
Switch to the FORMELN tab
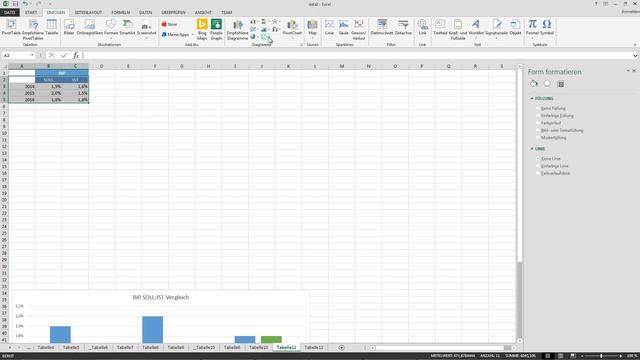(120, 12)
